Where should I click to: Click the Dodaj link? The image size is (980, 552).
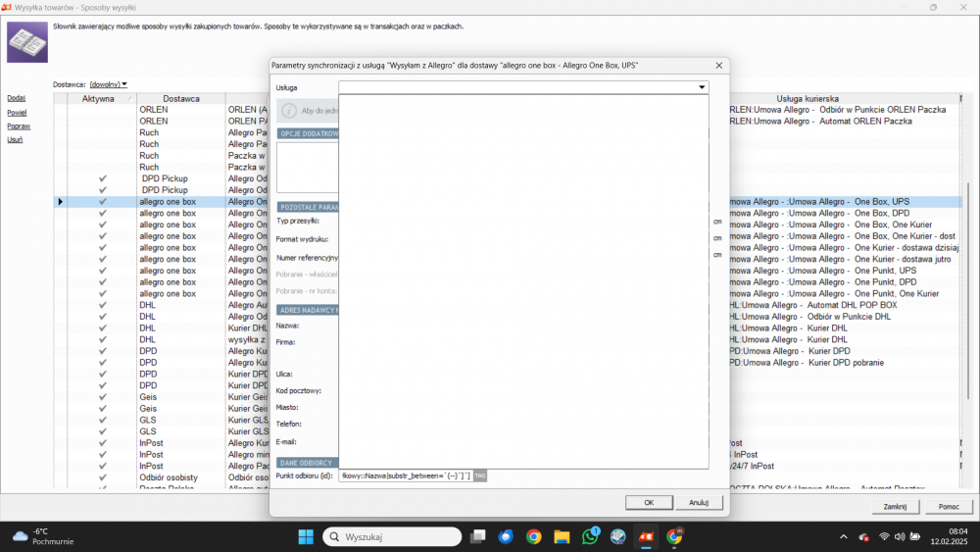(x=17, y=98)
